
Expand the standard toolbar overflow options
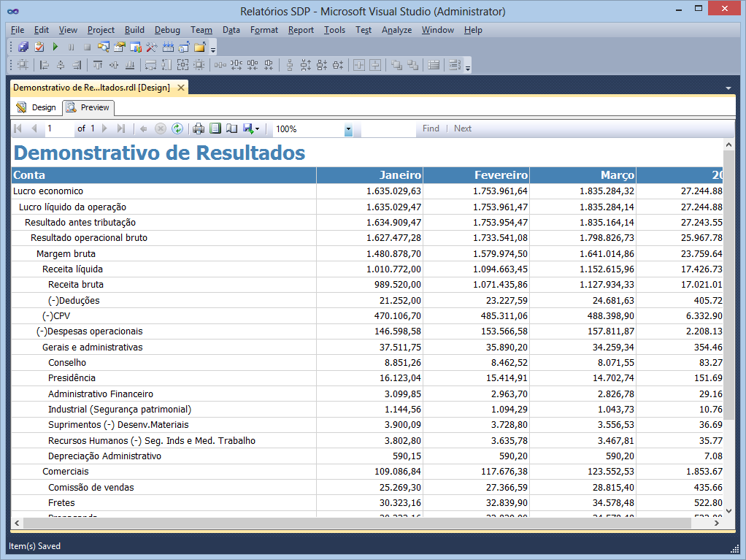(x=213, y=48)
